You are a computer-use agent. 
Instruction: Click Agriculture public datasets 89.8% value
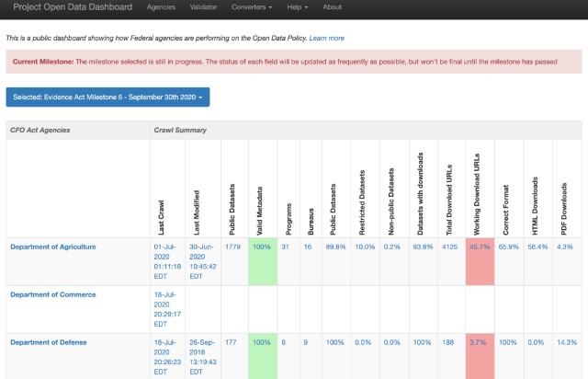point(335,247)
